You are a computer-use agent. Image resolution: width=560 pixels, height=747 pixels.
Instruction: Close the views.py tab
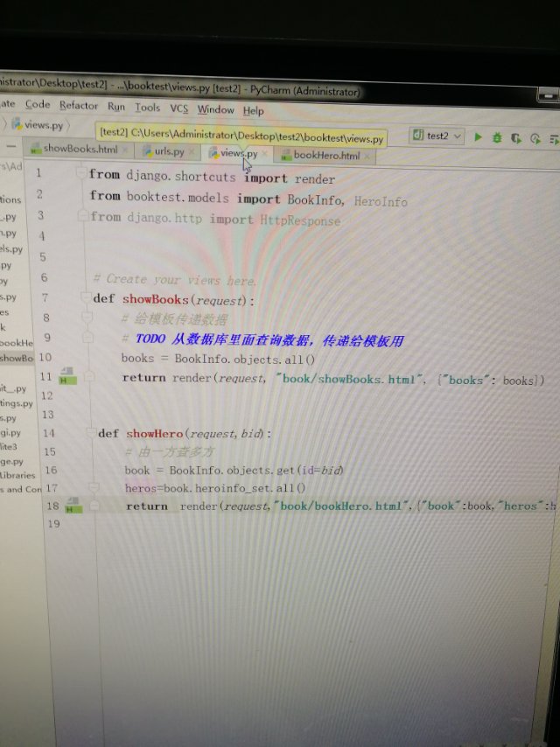click(x=265, y=154)
